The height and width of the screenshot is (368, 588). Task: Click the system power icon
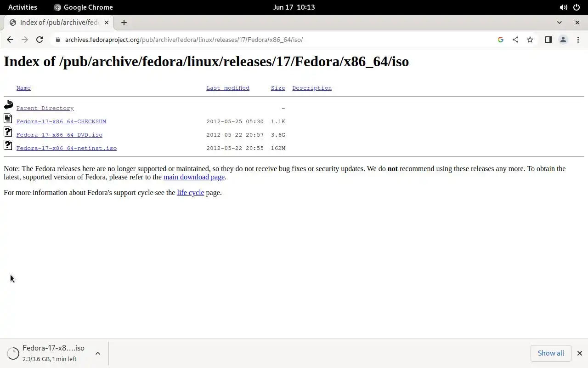(577, 7)
